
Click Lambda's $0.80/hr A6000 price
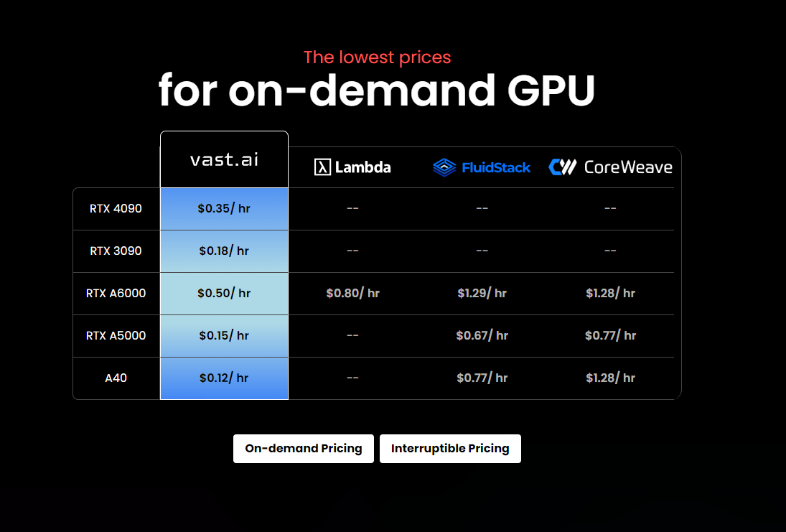pyautogui.click(x=352, y=293)
